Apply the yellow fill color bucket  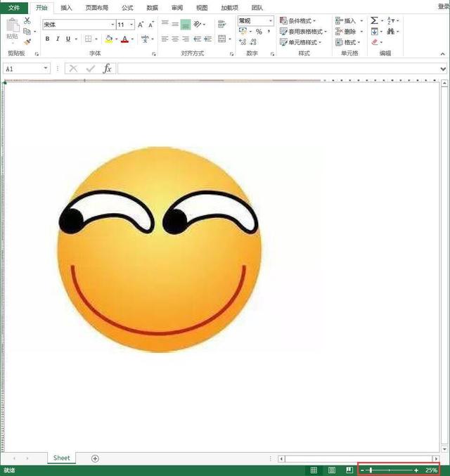coord(109,39)
